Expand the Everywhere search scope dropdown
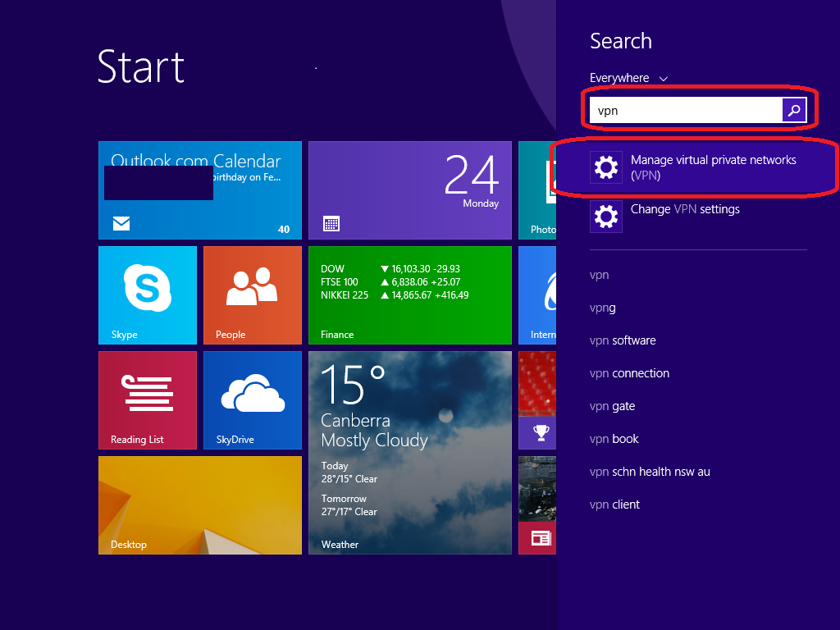Image resolution: width=840 pixels, height=630 pixels. click(628, 78)
